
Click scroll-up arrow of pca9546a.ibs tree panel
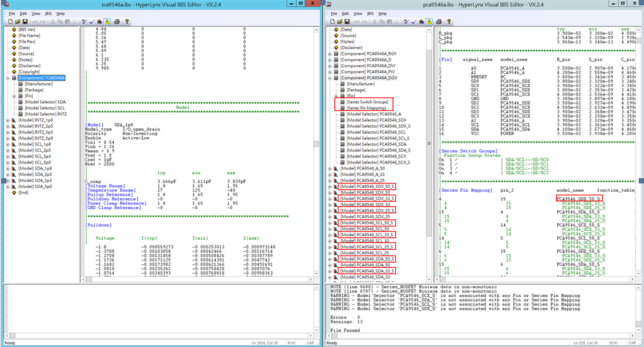[429, 30]
